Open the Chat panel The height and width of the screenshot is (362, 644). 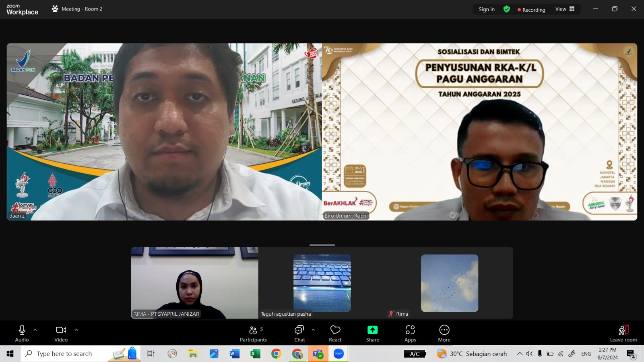[299, 334]
